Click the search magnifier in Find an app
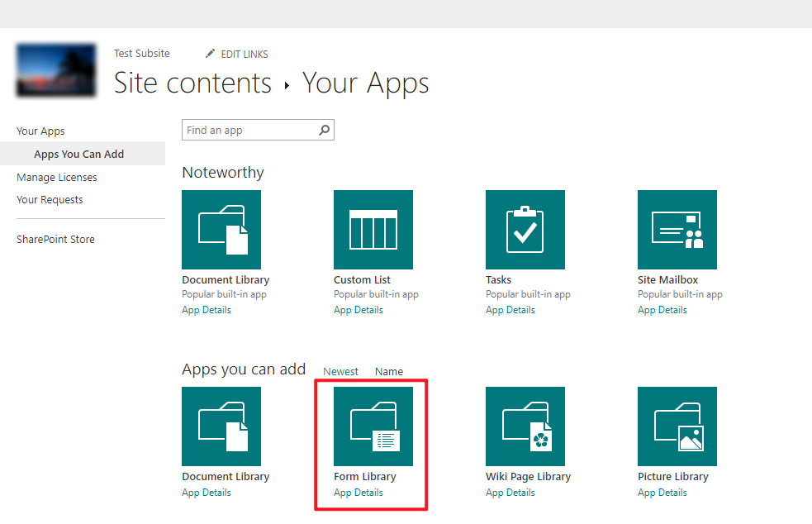 [x=324, y=130]
